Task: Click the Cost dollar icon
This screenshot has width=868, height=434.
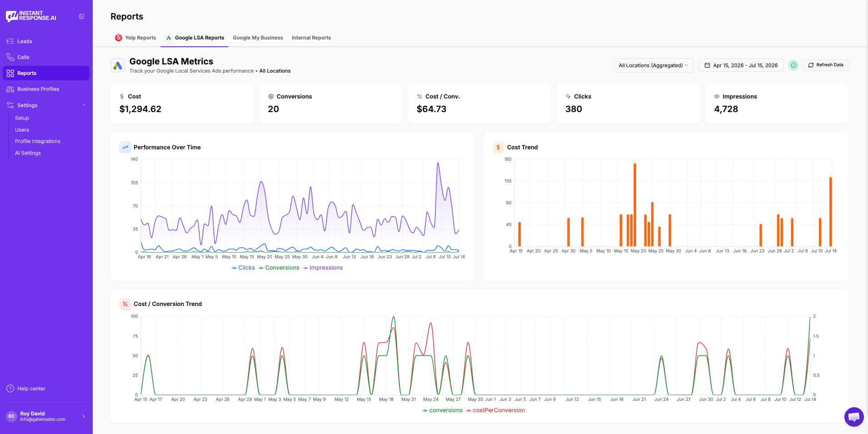Action: [122, 97]
